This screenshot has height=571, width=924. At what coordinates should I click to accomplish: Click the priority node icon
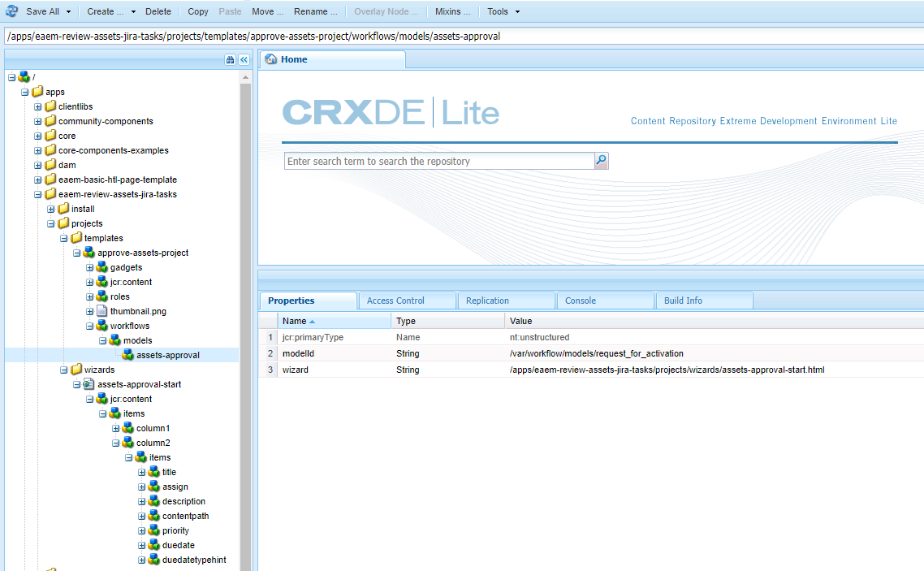[x=153, y=530]
